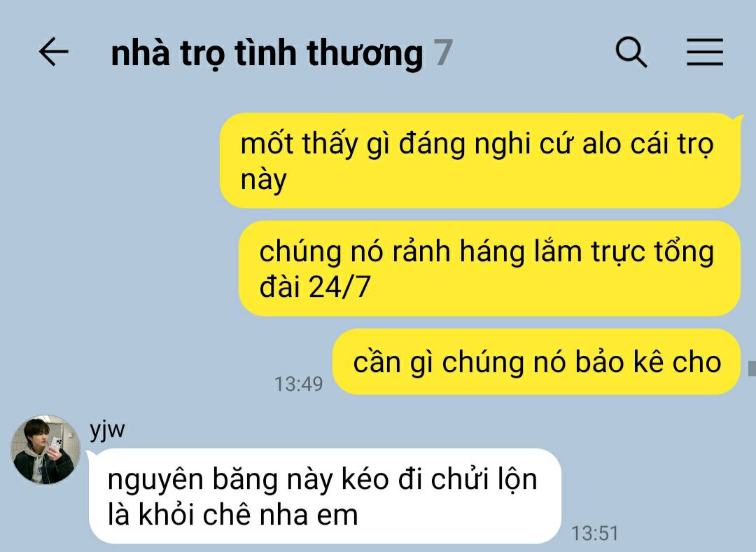Click the gray marker at right screen edge

tap(752, 368)
